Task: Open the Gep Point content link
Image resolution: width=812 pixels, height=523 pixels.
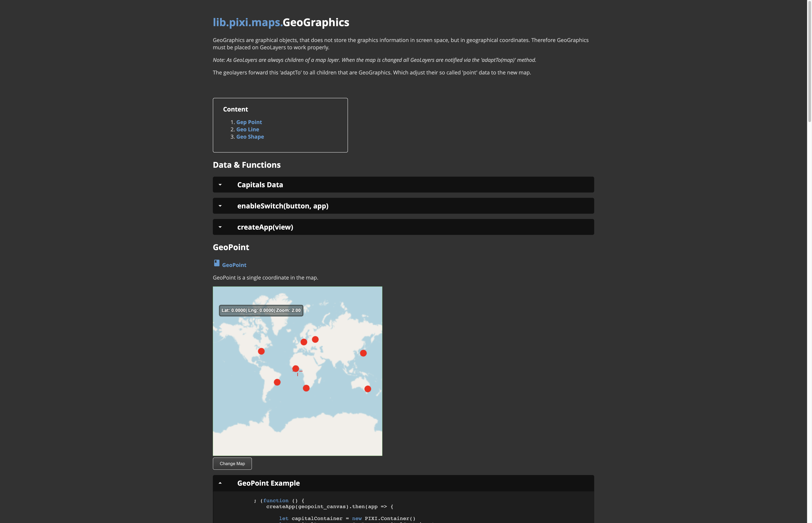Action: pos(249,122)
